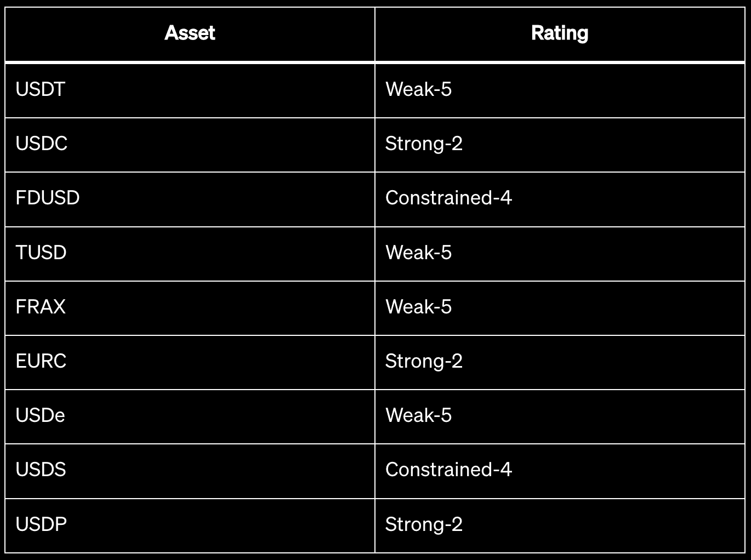The width and height of the screenshot is (751, 560).
Task: Select the USDC asset cell
Action: 190,145
